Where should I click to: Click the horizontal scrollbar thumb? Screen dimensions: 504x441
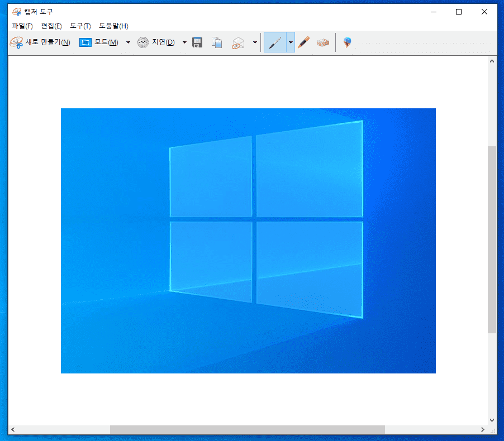(248, 429)
